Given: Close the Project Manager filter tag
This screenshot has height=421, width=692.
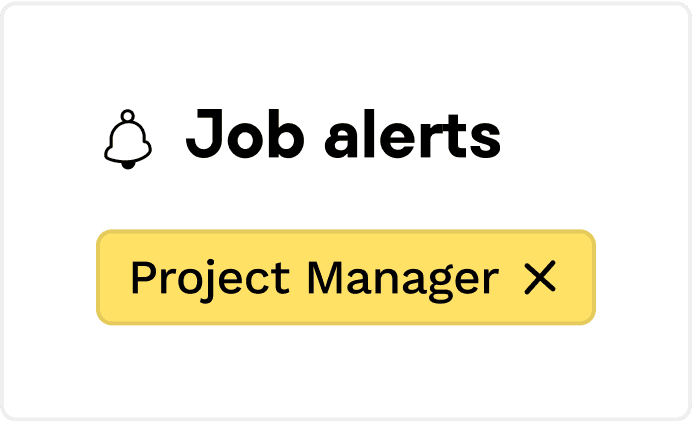Looking at the screenshot, I should (x=540, y=278).
